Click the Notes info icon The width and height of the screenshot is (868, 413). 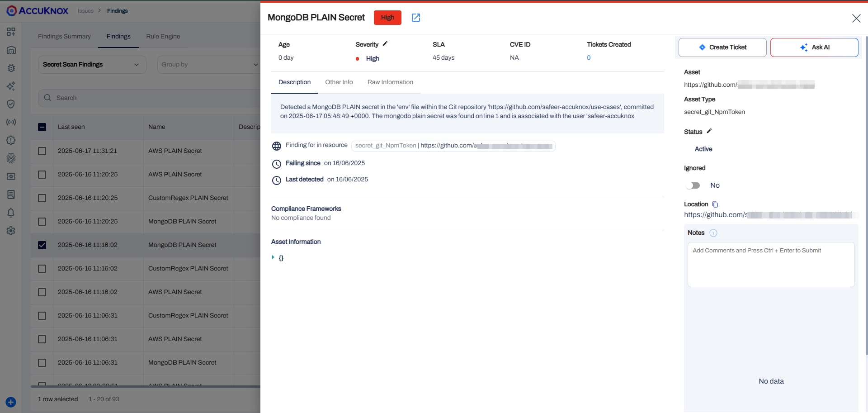(713, 233)
